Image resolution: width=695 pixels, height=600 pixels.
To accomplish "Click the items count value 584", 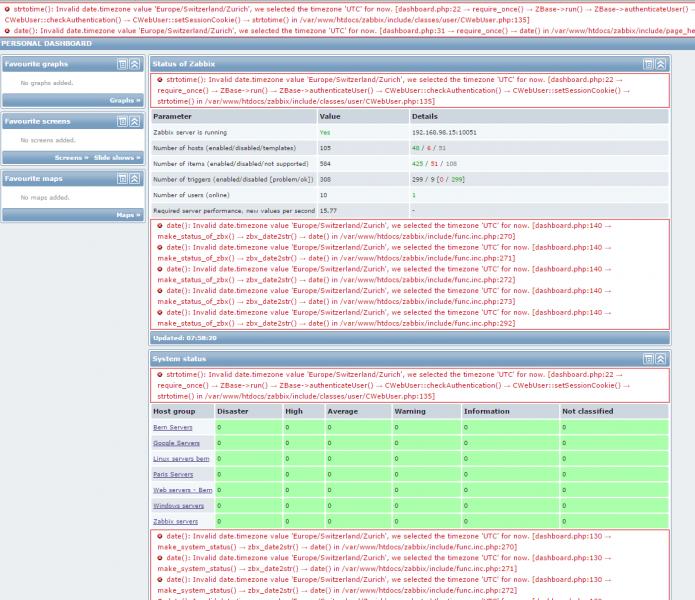I will pyautogui.click(x=325, y=164).
